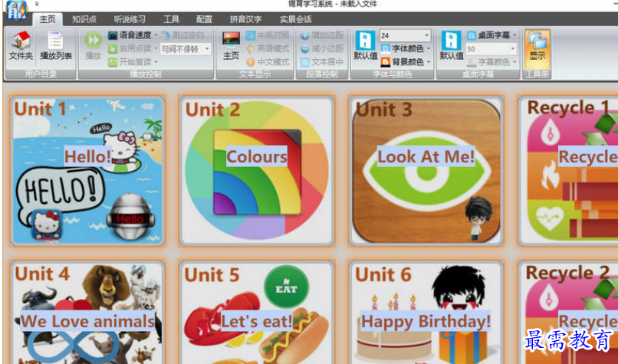Click the "Colours" title label
This screenshot has height=364, width=618.
point(257,157)
